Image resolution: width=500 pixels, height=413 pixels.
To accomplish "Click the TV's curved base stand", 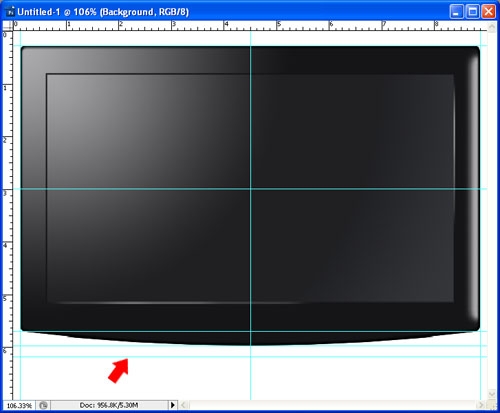I will pyautogui.click(x=250, y=338).
